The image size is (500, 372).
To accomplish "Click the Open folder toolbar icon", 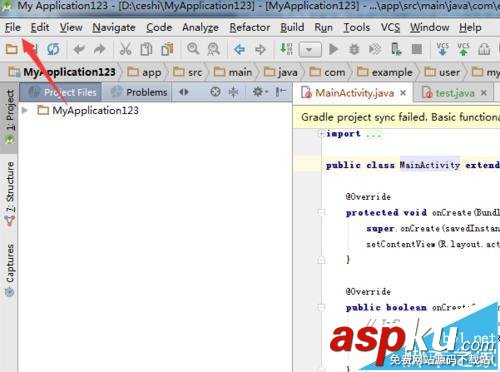I will point(12,49).
